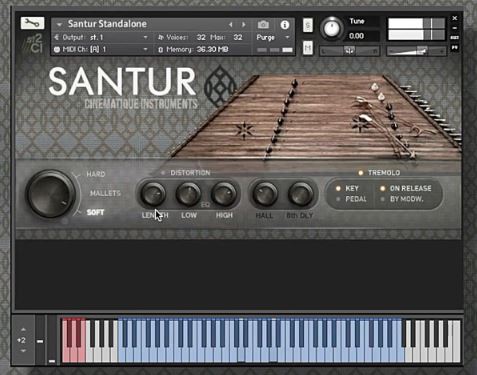
Task: Click the Tune knob
Action: click(332, 28)
